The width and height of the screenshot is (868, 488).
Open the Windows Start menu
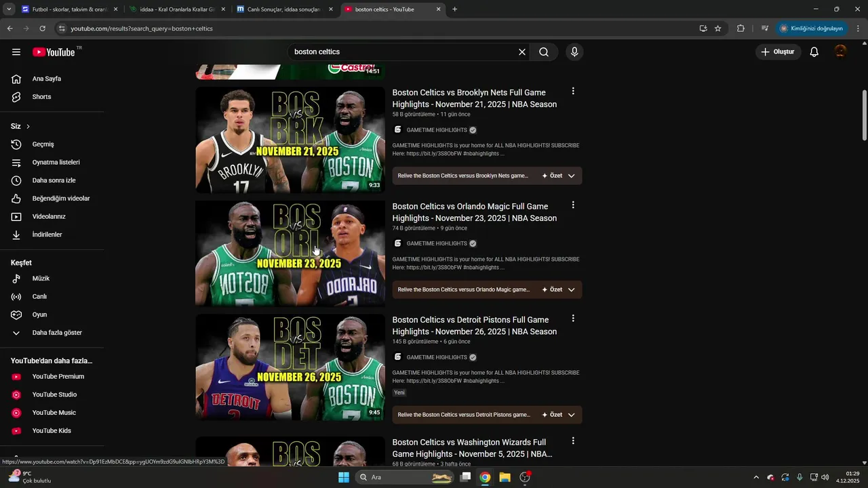pos(344,477)
